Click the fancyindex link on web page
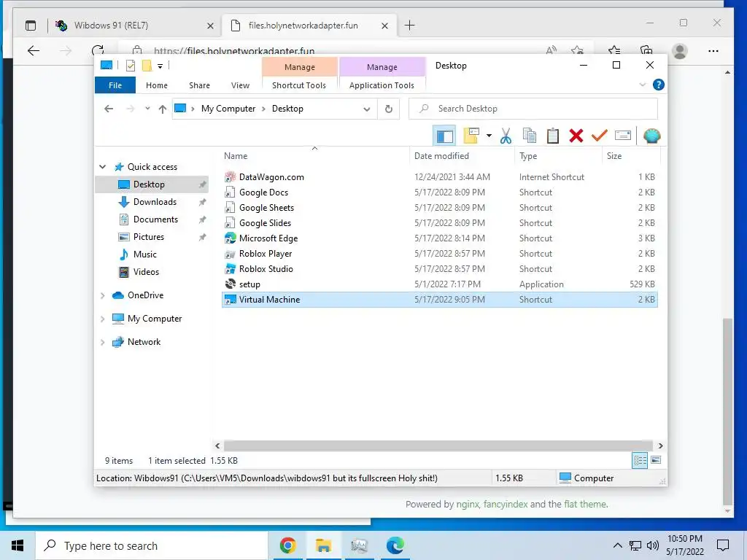The width and height of the screenshot is (747, 560). click(x=505, y=505)
